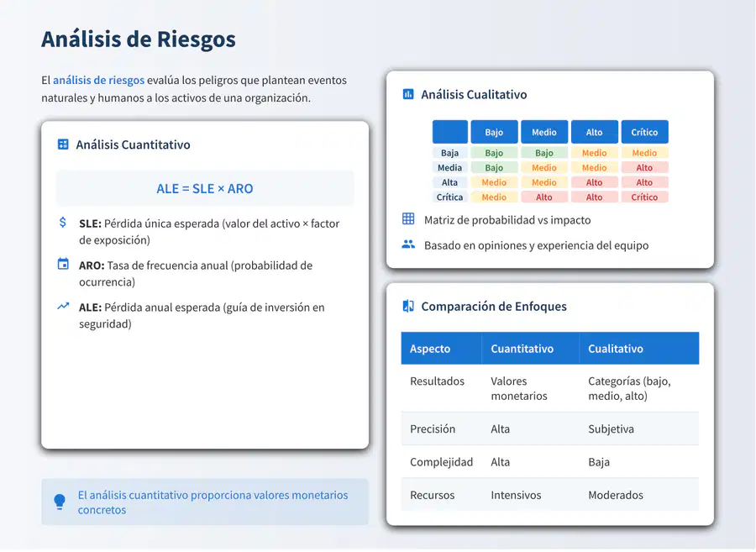Screen dimensions: 756x552
Task: Click the 'Bajo' column header in the matrix
Action: tap(494, 132)
